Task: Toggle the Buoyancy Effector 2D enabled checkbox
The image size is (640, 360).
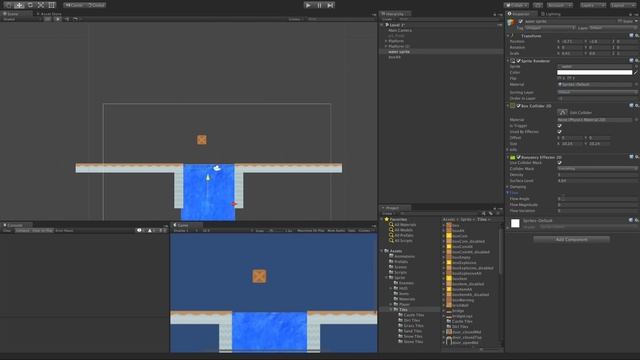Action: point(519,157)
